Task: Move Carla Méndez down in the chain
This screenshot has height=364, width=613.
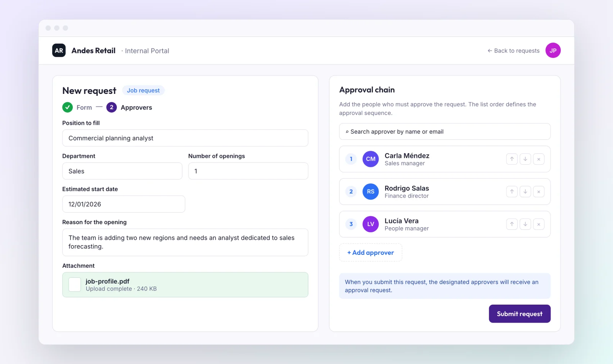Action: [x=525, y=159]
